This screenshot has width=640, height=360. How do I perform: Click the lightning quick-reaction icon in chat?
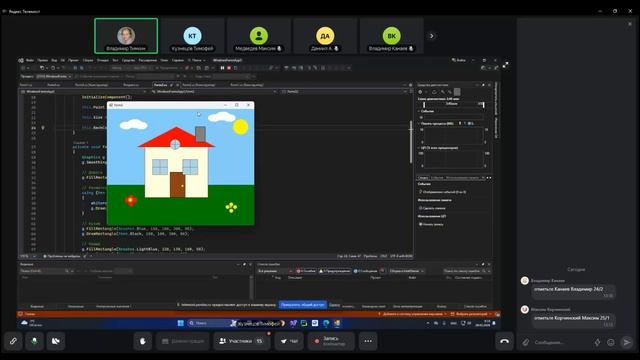point(598,342)
